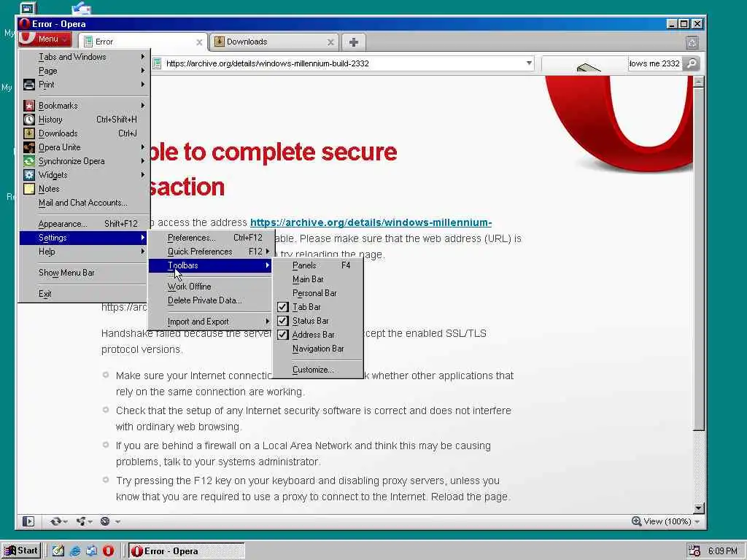Open the Preferences menu item
This screenshot has width=747, height=560.
click(210, 238)
